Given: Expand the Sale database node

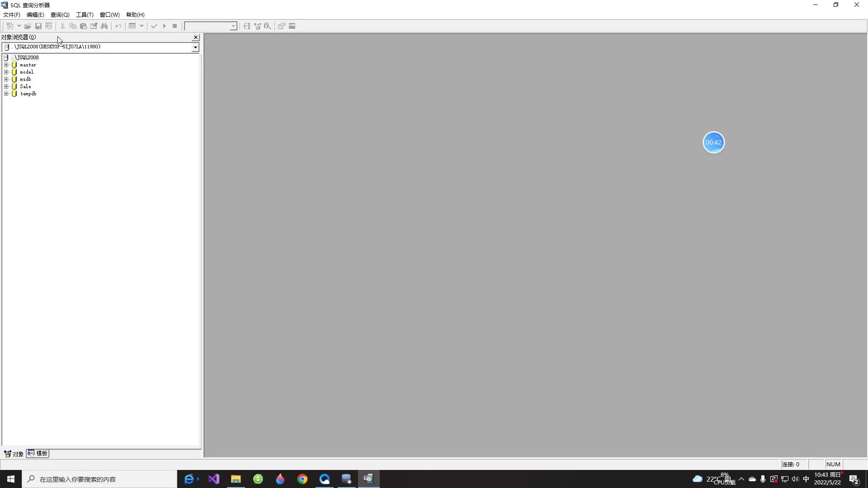Looking at the screenshot, I should tap(6, 86).
